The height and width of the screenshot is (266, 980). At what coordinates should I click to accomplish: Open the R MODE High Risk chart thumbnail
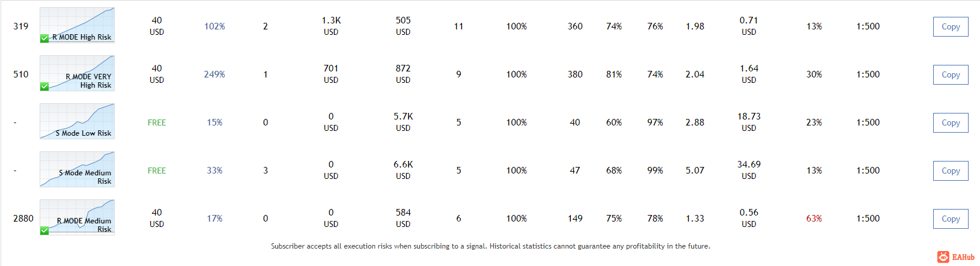(x=77, y=25)
